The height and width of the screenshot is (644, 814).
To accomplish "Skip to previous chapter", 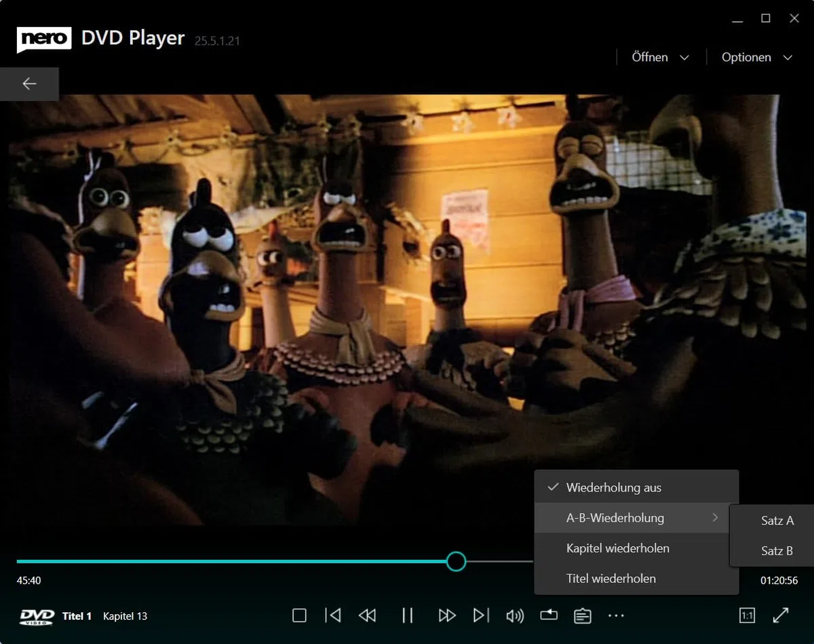I will tap(333, 616).
